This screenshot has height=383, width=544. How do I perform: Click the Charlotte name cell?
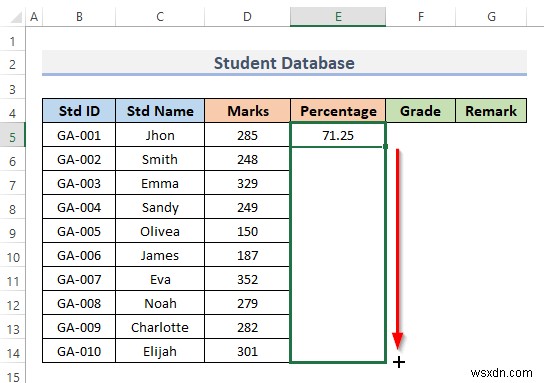[160, 327]
